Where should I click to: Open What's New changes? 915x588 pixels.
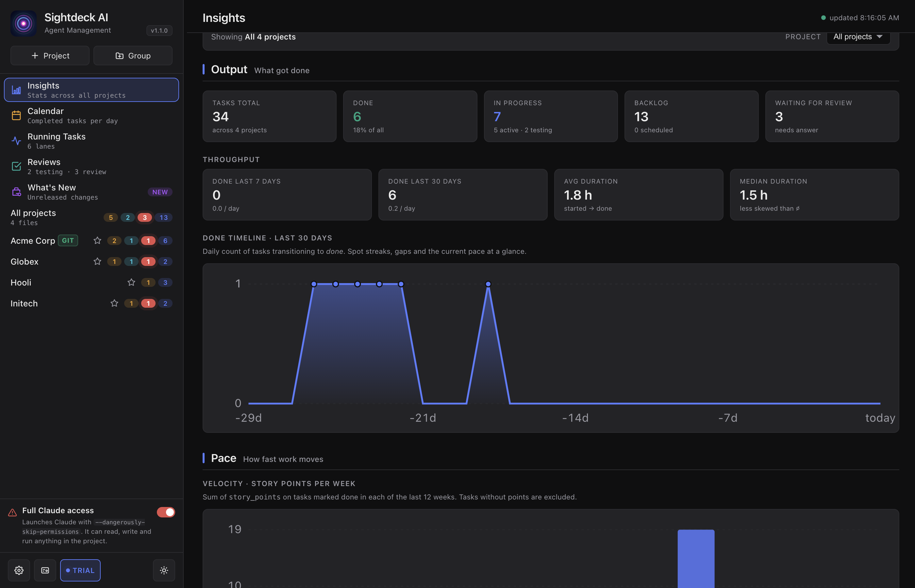[91, 192]
